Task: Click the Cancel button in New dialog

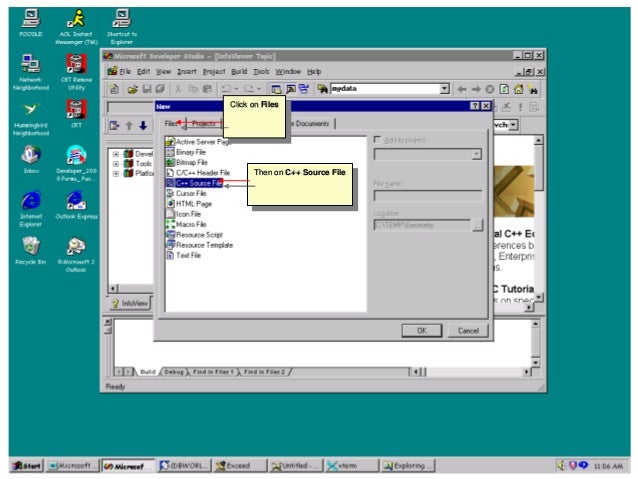Action: [x=468, y=330]
